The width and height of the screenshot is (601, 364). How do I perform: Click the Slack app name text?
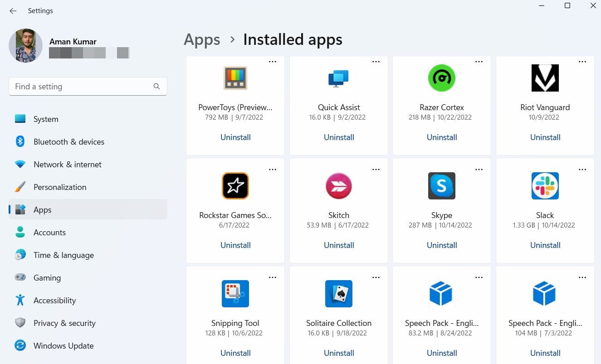click(x=545, y=215)
